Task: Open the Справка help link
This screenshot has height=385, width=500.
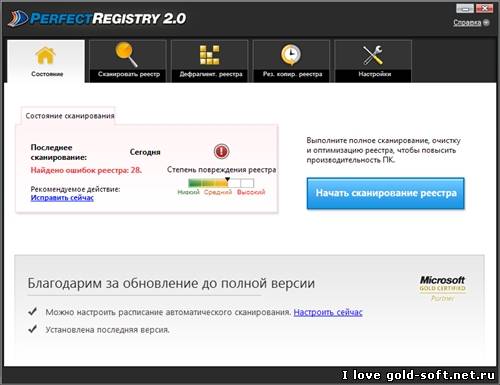Action: tap(467, 23)
